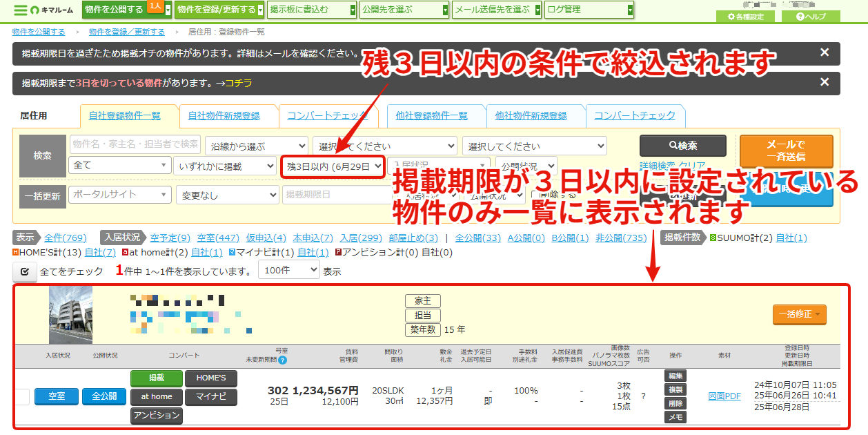Focus the 物件名・家主名・担当者 search field
This screenshot has height=435, width=868.
tap(135, 144)
